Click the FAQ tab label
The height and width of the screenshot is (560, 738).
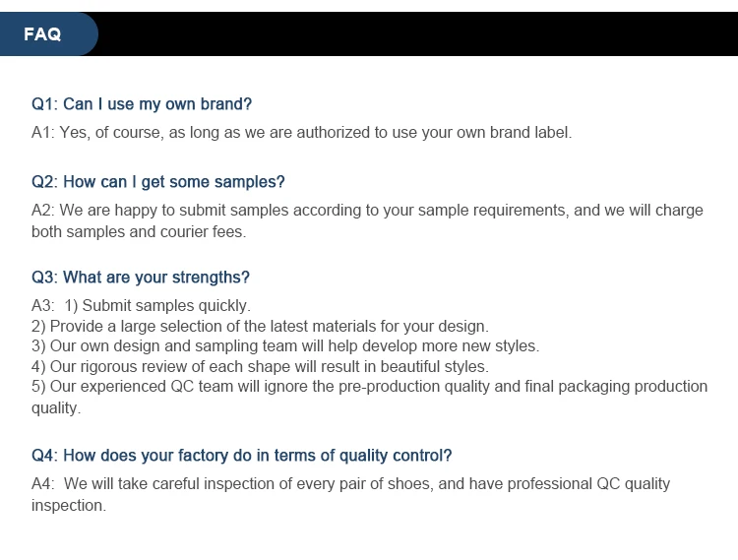click(43, 34)
